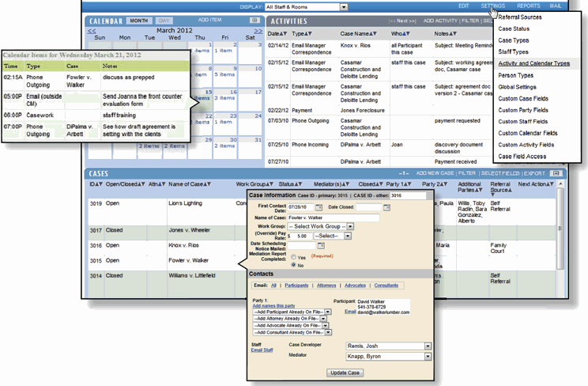
Task: Click the Email Staff link
Action: [262, 350]
